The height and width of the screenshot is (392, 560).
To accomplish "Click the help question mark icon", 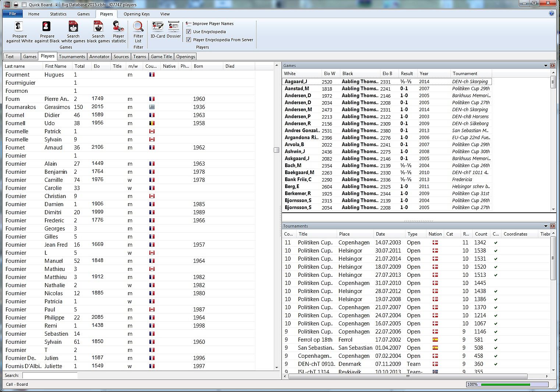I will pos(551,14).
